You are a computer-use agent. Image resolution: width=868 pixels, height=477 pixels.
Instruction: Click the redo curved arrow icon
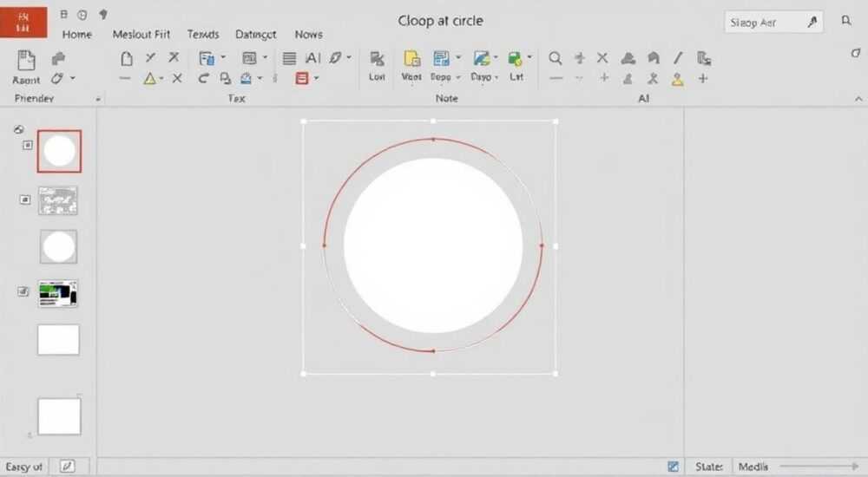(203, 79)
